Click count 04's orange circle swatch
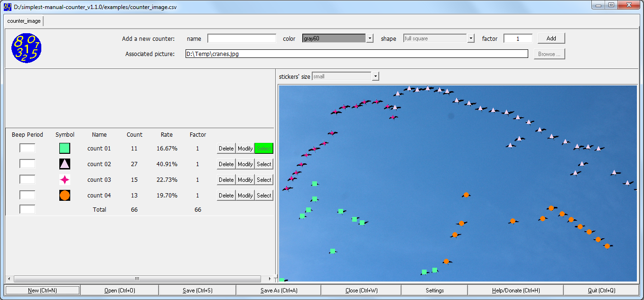This screenshot has width=644, height=300. 64,195
